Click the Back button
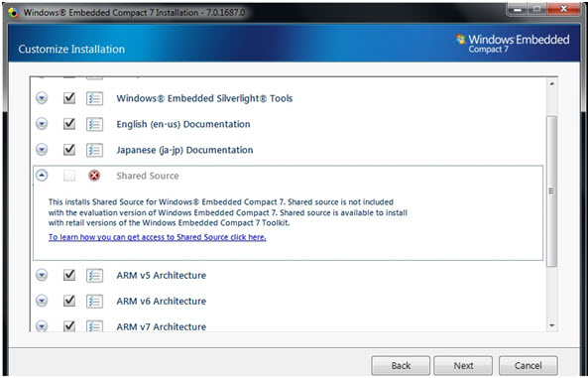Screen dimensions: 588x378 coord(401,366)
